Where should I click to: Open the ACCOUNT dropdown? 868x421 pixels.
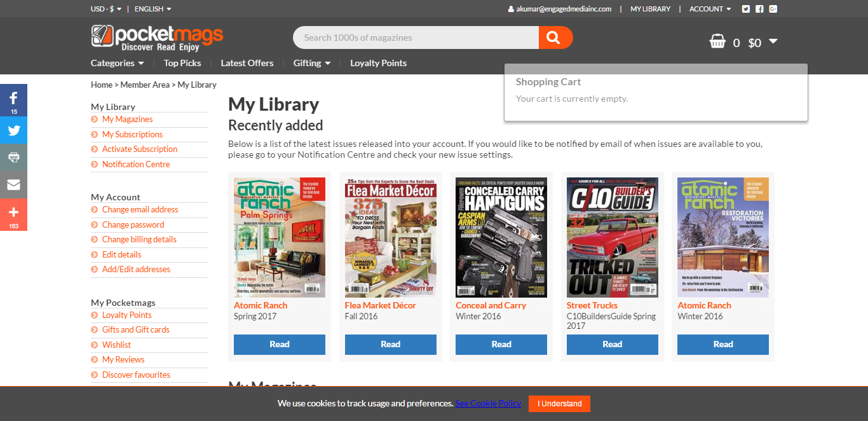pyautogui.click(x=710, y=9)
